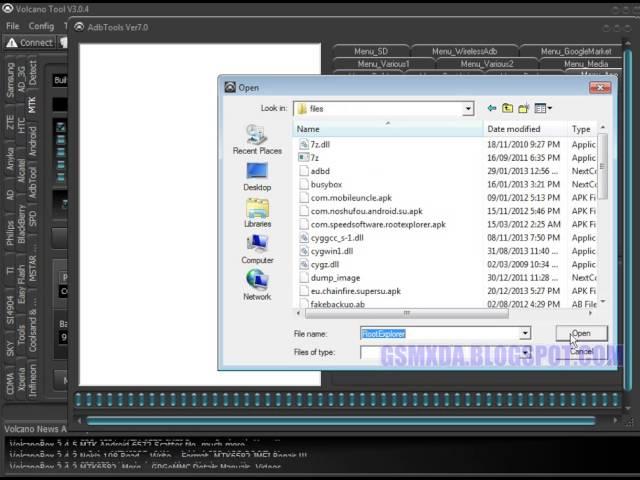Viewport: 640px width, 480px height.
Task: Open Libraries in the places bar
Action: click(x=257, y=213)
